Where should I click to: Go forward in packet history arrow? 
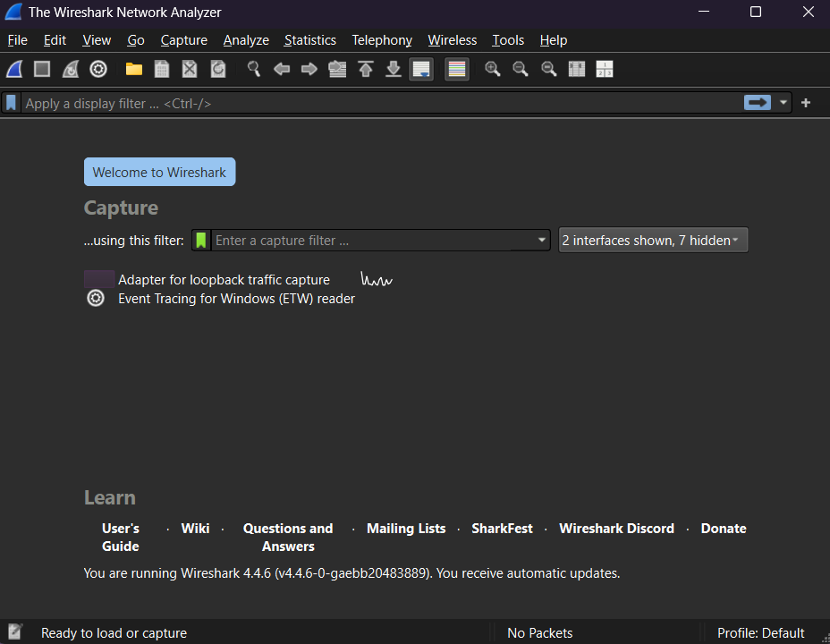[309, 69]
